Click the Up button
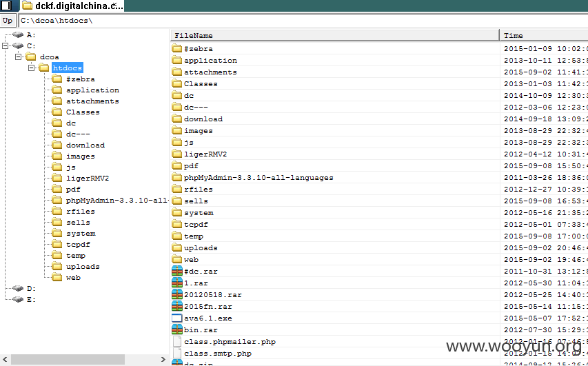 click(8, 21)
